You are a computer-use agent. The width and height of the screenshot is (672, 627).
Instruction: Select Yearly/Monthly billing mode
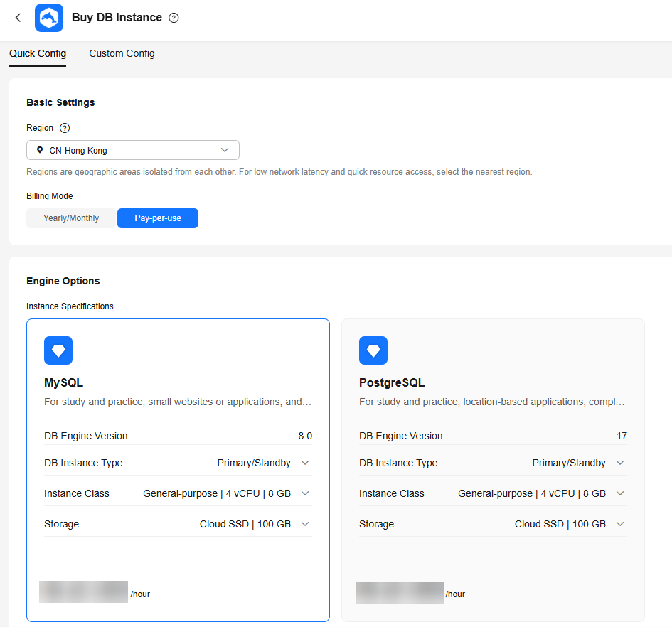click(71, 218)
